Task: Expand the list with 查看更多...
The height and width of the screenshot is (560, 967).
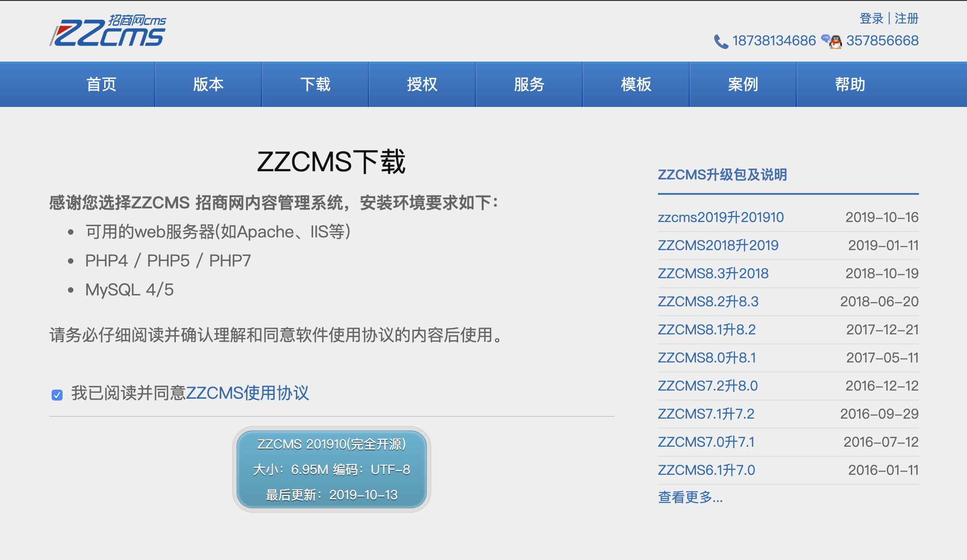Action: click(690, 497)
